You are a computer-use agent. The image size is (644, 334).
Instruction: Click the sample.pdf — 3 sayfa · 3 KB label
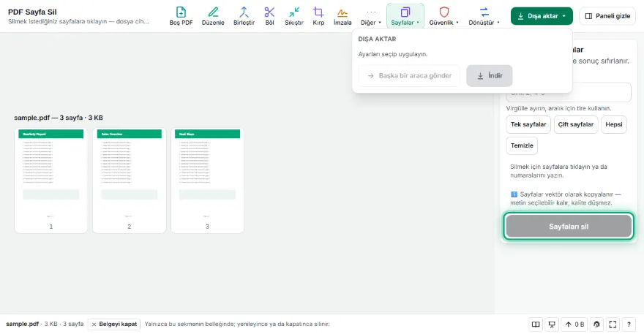[59, 118]
